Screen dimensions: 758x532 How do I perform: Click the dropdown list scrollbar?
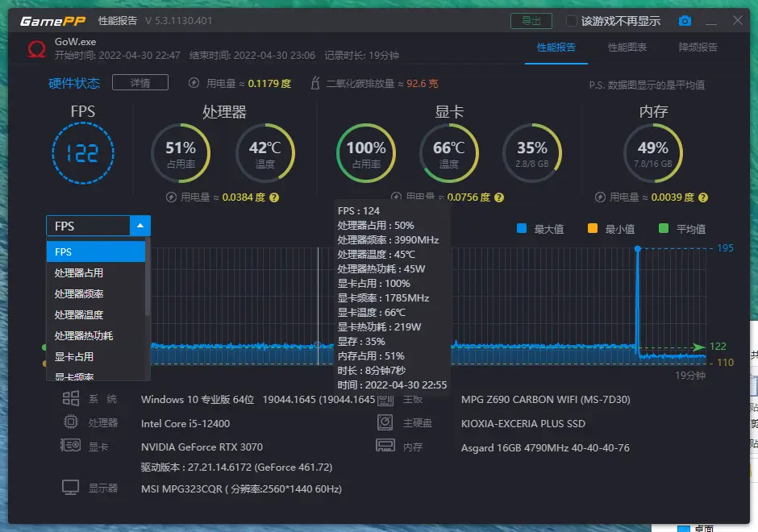coord(148,277)
